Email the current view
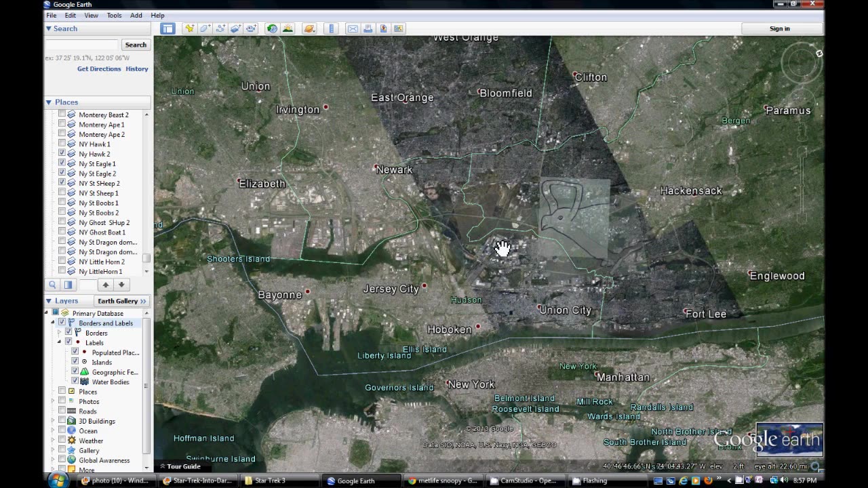Viewport: 868px width, 488px height. click(353, 28)
